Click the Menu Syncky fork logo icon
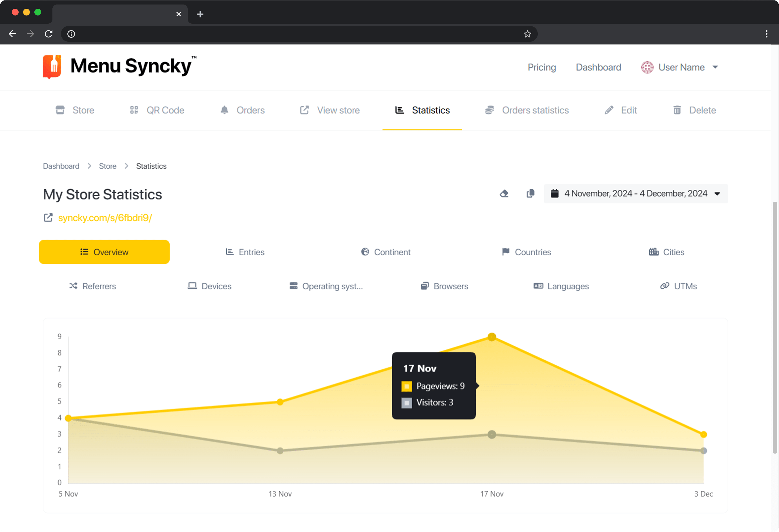 coord(52,67)
